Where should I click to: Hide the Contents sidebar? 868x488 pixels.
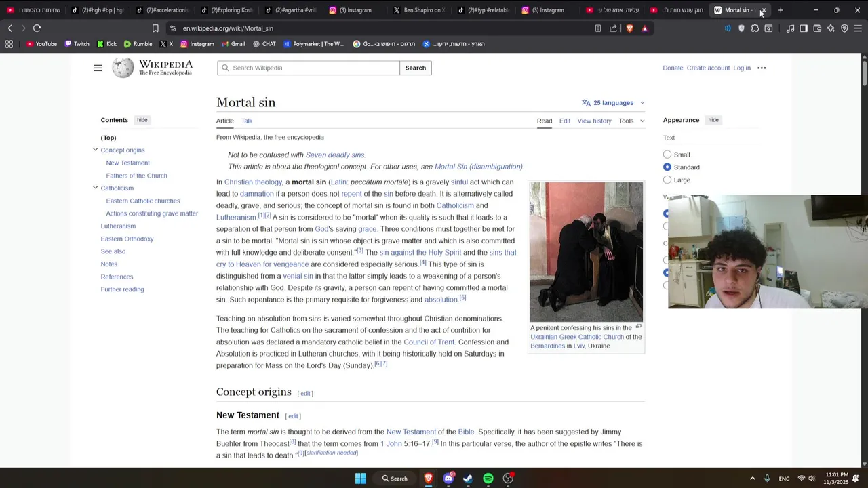[142, 120]
